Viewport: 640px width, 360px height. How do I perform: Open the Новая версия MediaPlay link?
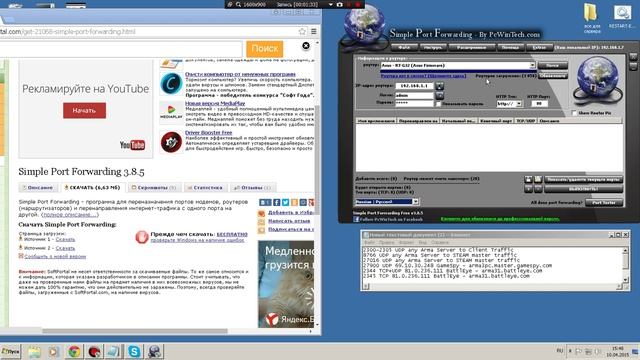click(x=215, y=103)
